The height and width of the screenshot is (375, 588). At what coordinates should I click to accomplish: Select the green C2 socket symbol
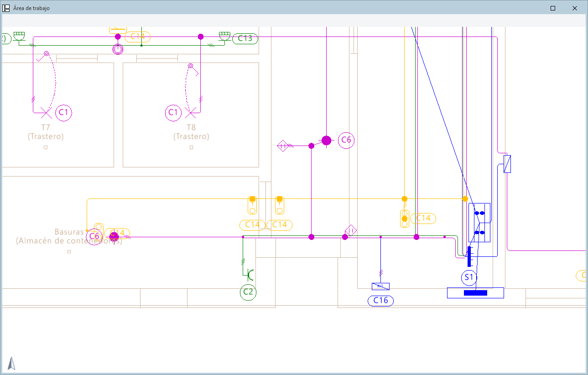tap(250, 275)
